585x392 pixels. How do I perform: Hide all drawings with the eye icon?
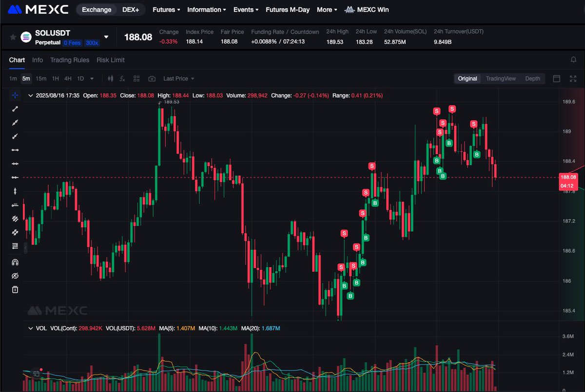(15, 276)
